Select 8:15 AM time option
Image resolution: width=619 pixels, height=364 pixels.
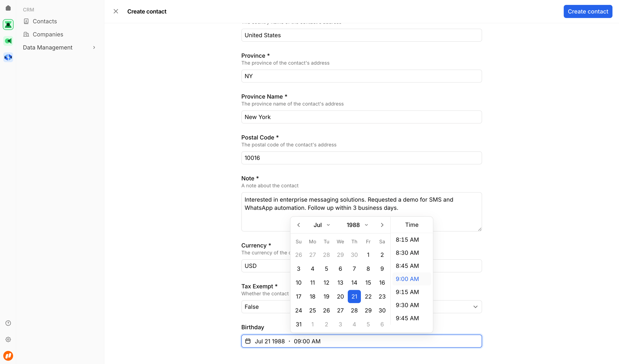pyautogui.click(x=412, y=239)
